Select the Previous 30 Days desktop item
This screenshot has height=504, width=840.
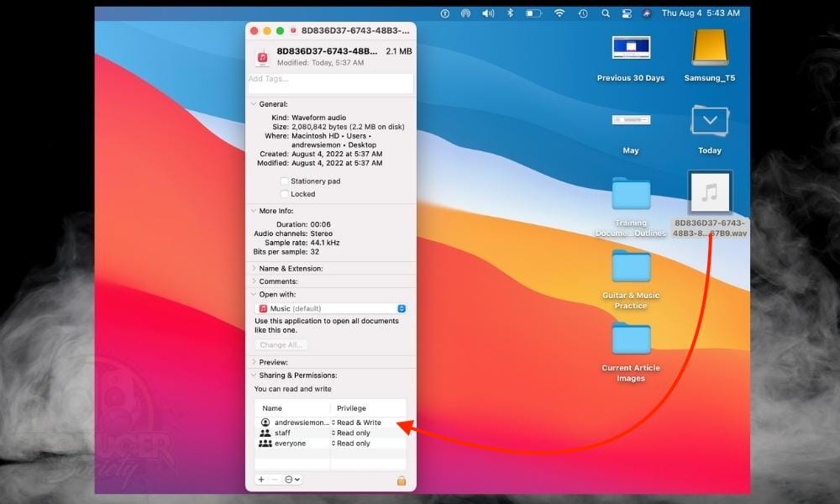(631, 48)
